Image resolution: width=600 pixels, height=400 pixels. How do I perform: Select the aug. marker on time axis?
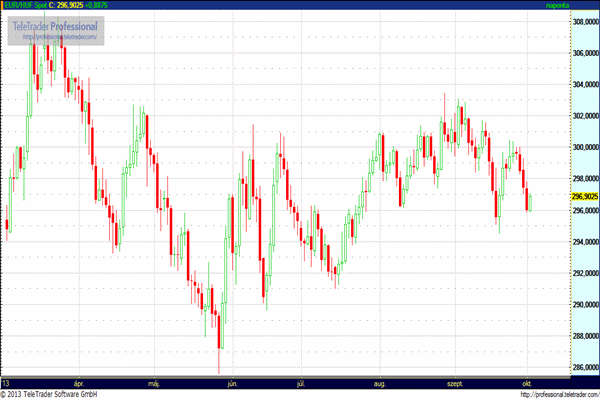(x=379, y=382)
